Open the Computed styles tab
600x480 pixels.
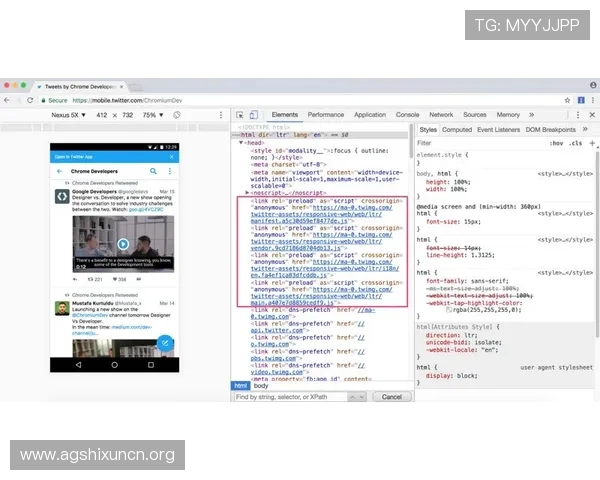pos(457,129)
